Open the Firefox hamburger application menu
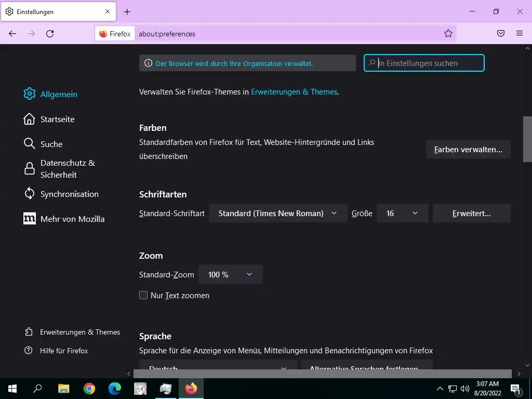532x399 pixels. tap(520, 33)
